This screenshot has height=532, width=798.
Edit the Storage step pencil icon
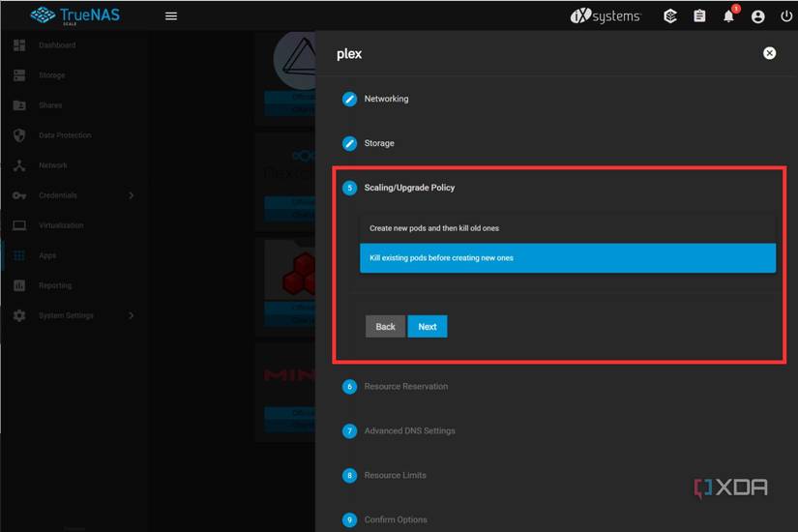pos(349,143)
